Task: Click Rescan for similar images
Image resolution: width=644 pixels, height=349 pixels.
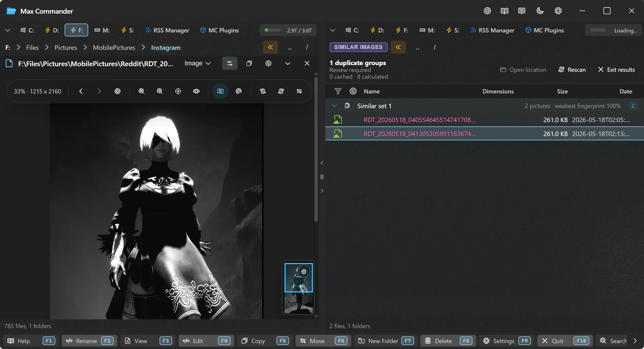Action: (572, 70)
